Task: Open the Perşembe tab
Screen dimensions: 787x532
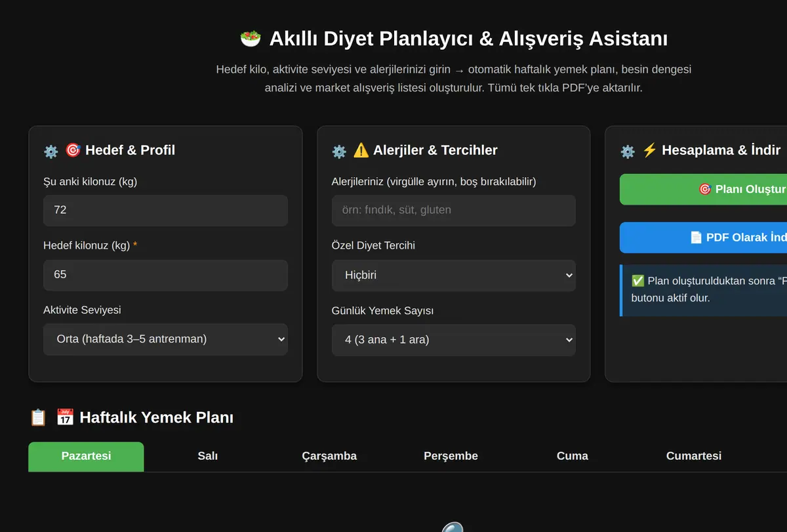Action: (x=451, y=457)
